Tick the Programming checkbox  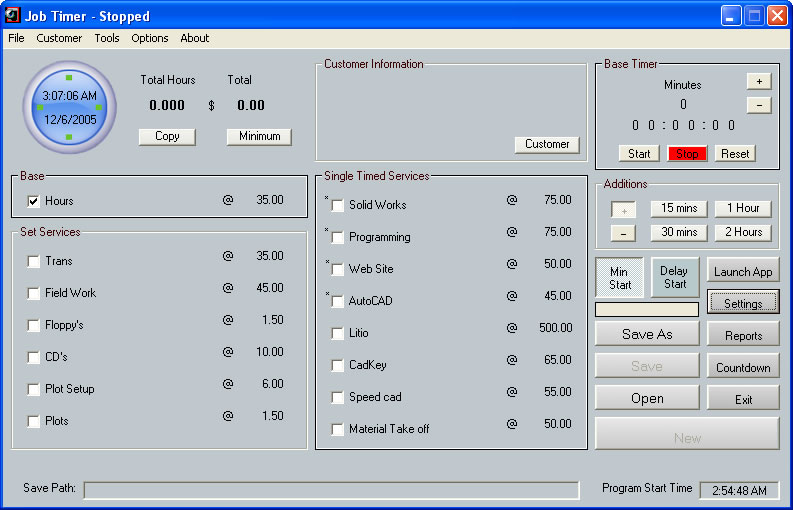coord(337,238)
